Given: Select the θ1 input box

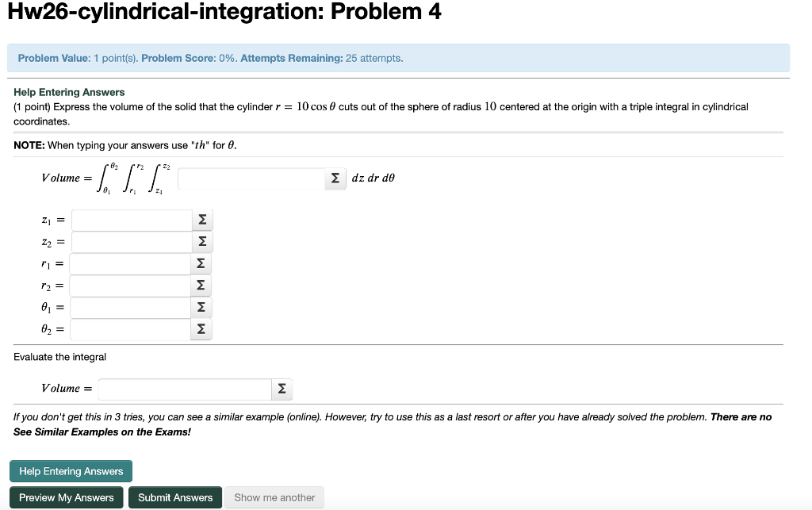Looking at the screenshot, I should (x=131, y=307).
